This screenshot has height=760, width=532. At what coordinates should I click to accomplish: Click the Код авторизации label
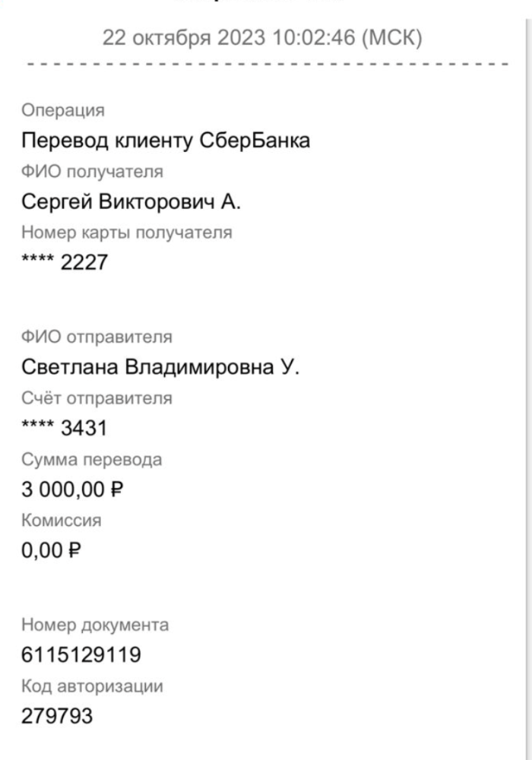(x=92, y=686)
